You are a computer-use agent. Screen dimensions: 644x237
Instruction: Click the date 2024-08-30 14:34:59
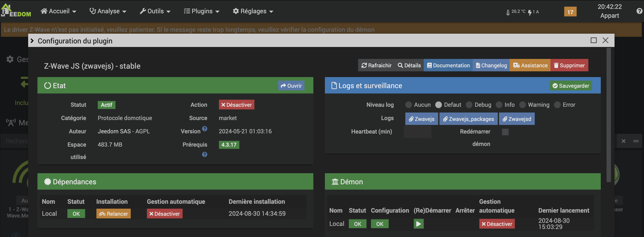pos(257,214)
